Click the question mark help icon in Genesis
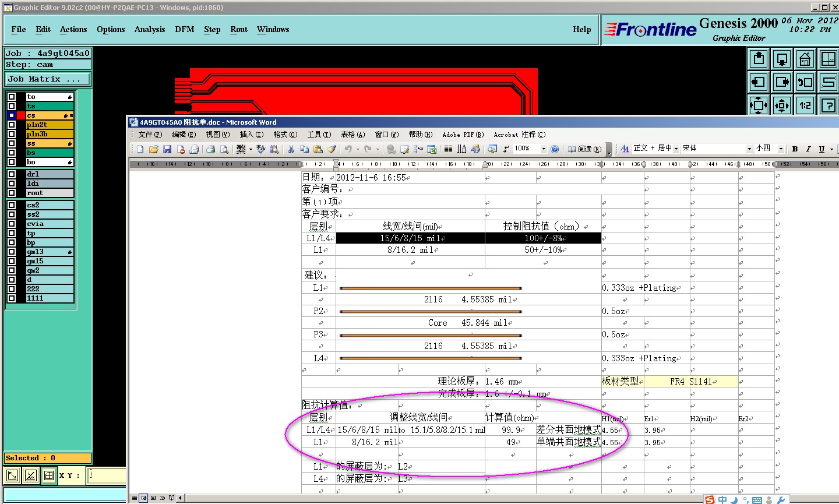Screen dimensions: 839x504 (828, 105)
